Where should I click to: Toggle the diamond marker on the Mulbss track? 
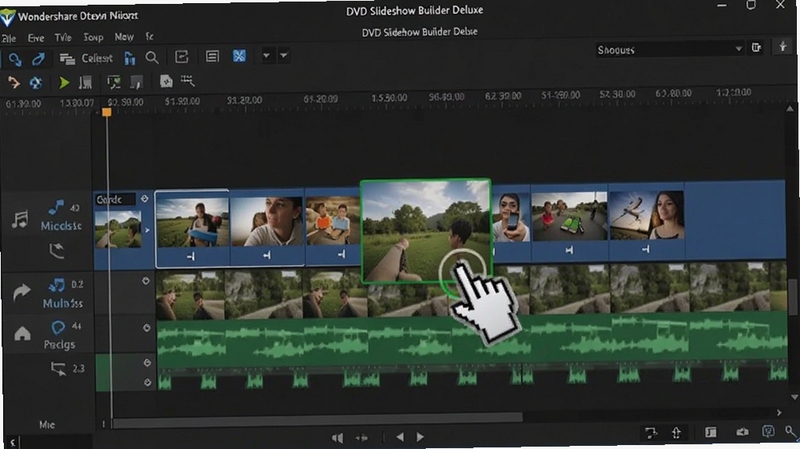(146, 281)
